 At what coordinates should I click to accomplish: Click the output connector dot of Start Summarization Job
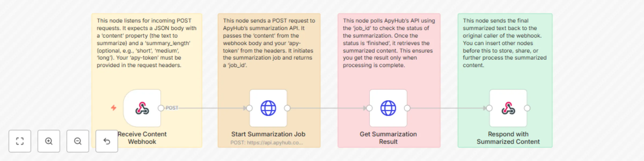click(x=287, y=108)
